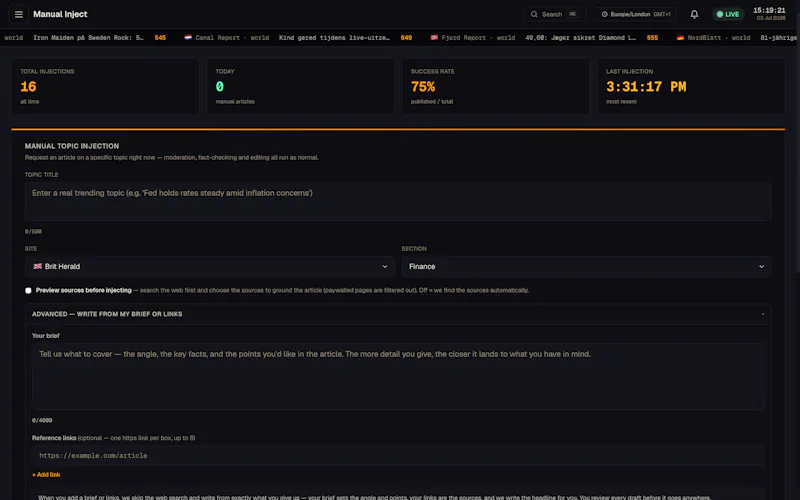Click the Last Injection time 3:31:17 PM
800x500 pixels.
tap(646, 87)
